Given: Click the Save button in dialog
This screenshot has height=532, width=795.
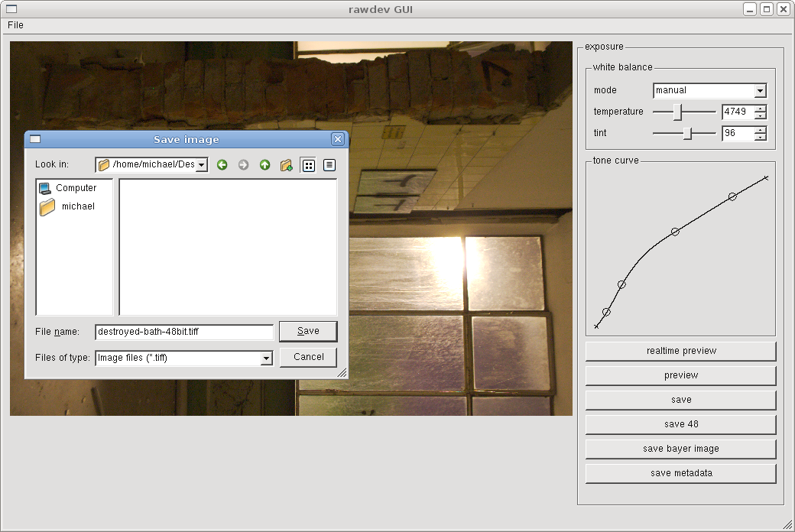Looking at the screenshot, I should pyautogui.click(x=308, y=331).
